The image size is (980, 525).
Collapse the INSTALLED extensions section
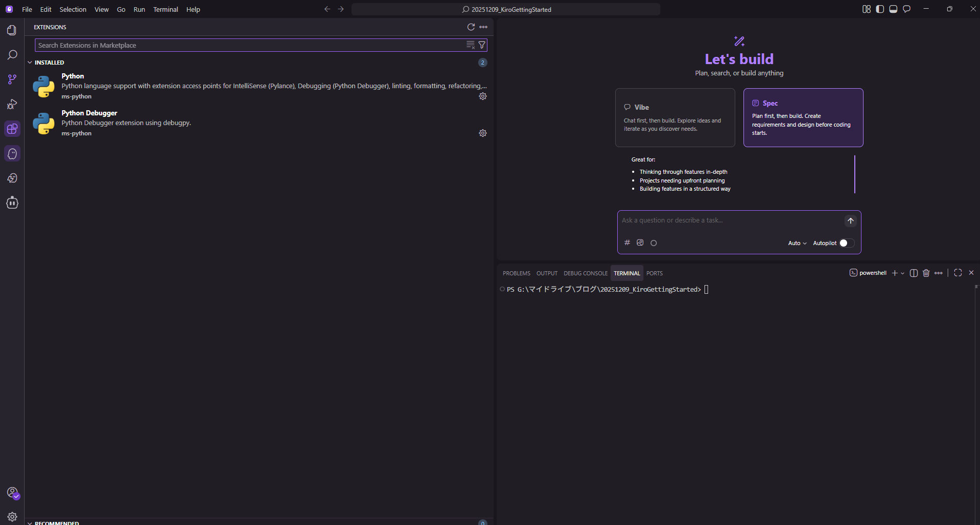30,63
